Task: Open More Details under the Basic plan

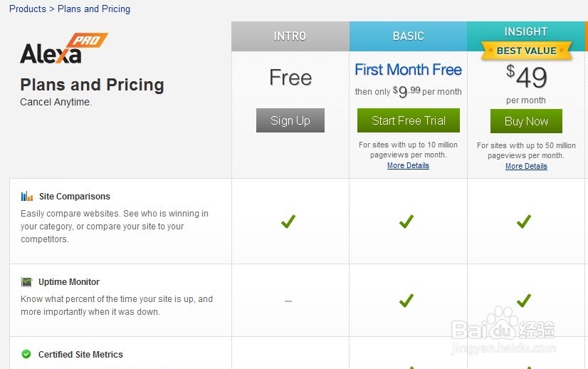Action: click(x=408, y=166)
